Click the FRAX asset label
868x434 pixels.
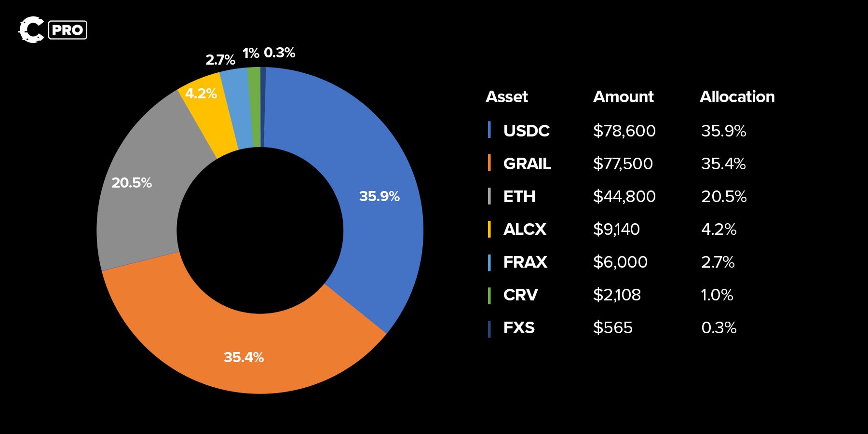click(x=525, y=262)
